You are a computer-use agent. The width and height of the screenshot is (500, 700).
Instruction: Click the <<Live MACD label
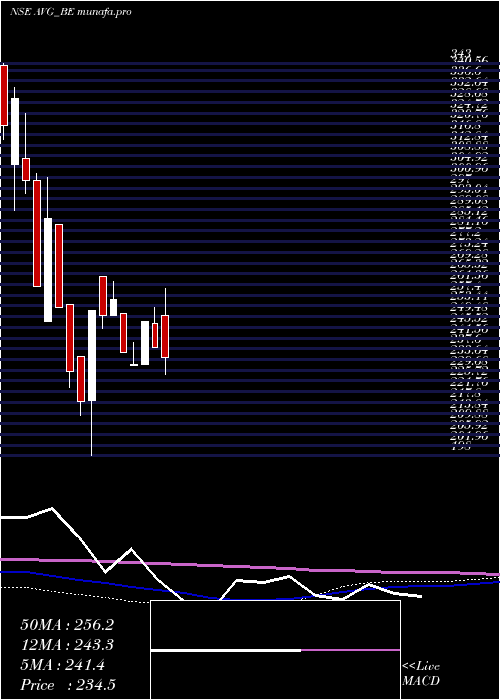coord(421,673)
